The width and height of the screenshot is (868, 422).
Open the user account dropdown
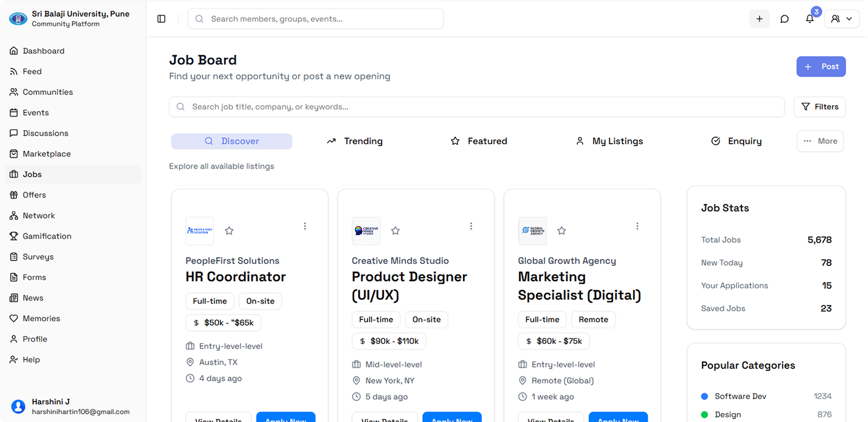[842, 19]
